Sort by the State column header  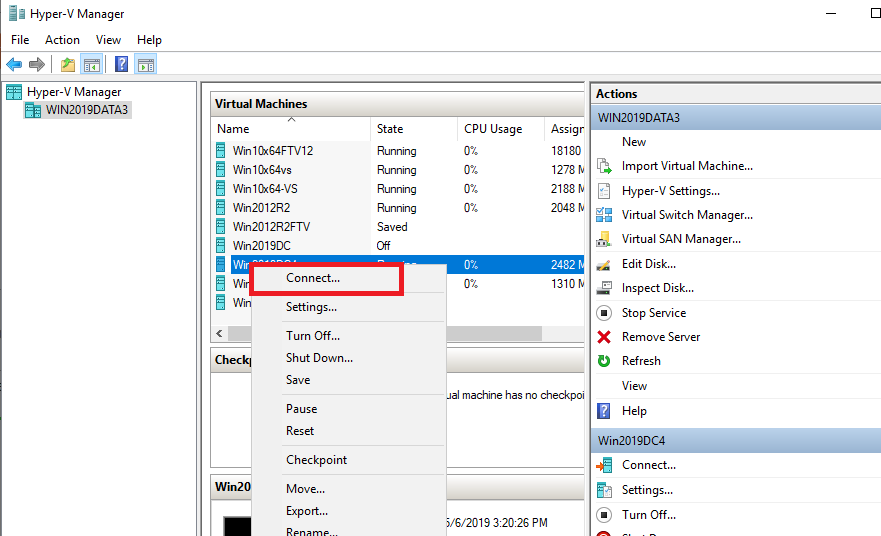click(x=414, y=129)
